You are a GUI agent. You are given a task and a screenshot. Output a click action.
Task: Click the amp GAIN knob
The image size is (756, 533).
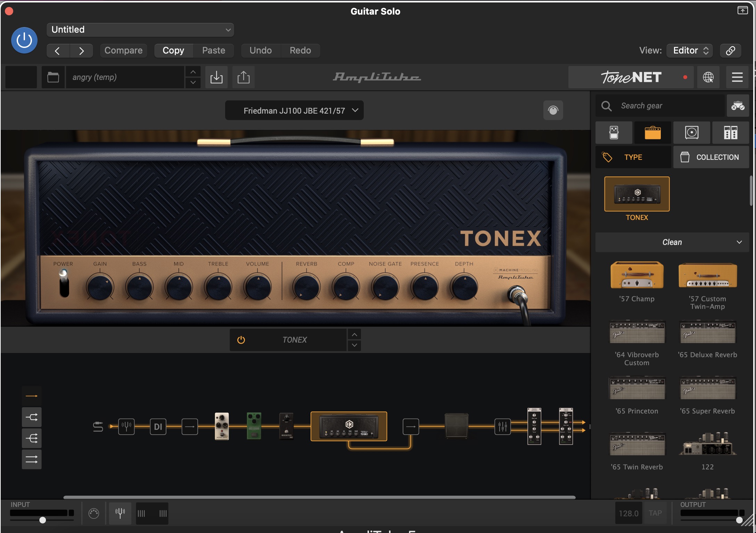pos(100,287)
